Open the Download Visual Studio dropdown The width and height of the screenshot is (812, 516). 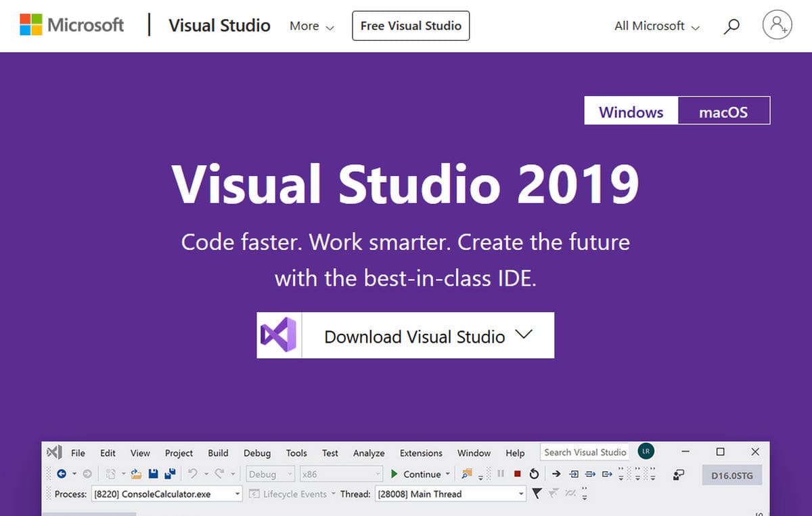coord(405,335)
